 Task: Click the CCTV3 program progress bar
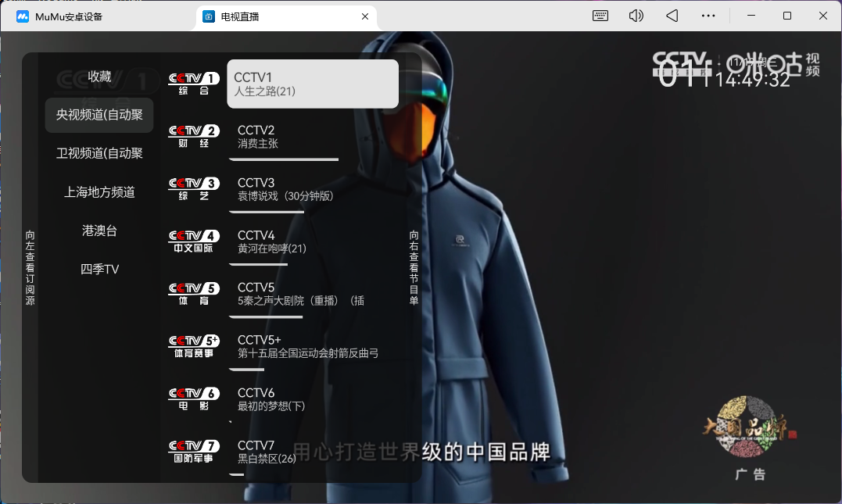click(267, 212)
